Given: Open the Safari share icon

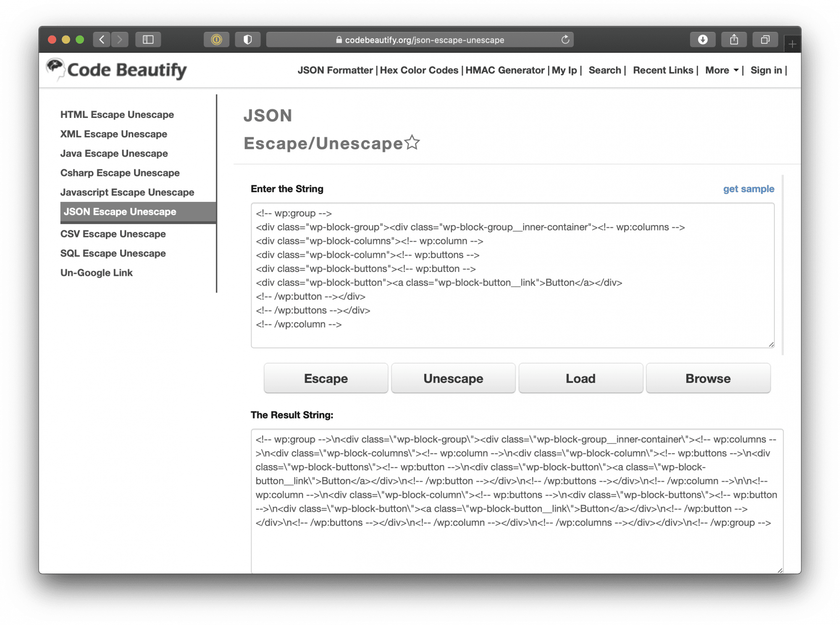Looking at the screenshot, I should [734, 40].
